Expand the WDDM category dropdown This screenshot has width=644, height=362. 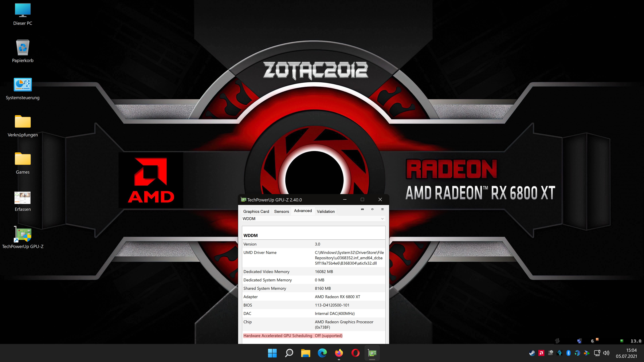click(x=382, y=219)
